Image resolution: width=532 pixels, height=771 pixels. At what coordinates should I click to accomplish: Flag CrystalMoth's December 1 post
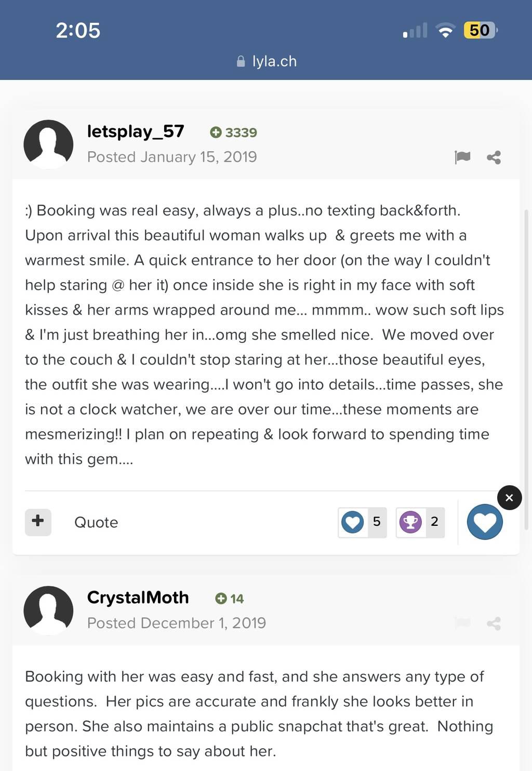pos(462,623)
